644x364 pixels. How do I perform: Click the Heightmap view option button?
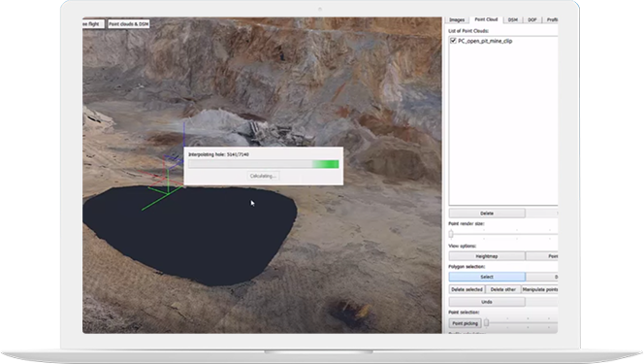point(487,256)
